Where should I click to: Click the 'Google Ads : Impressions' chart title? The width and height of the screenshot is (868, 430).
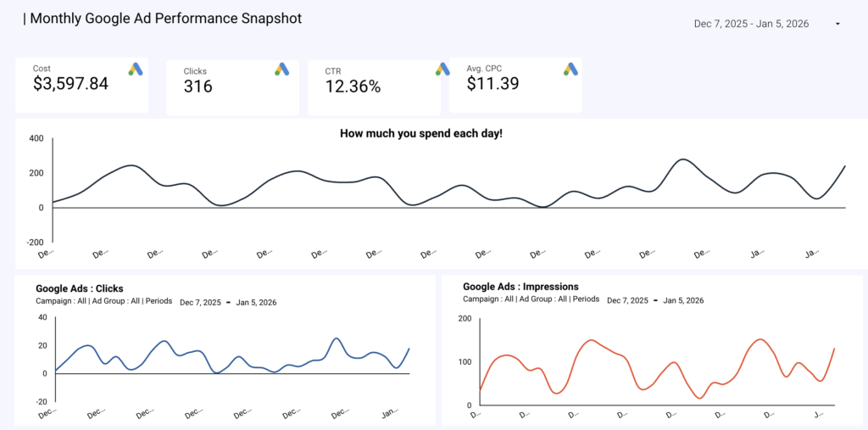(x=520, y=287)
